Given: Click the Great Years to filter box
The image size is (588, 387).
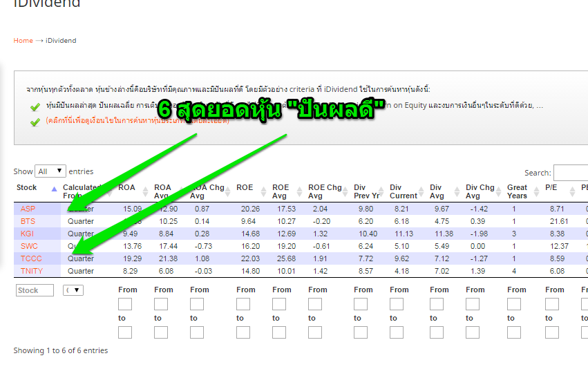Looking at the screenshot, I should click(x=514, y=332).
